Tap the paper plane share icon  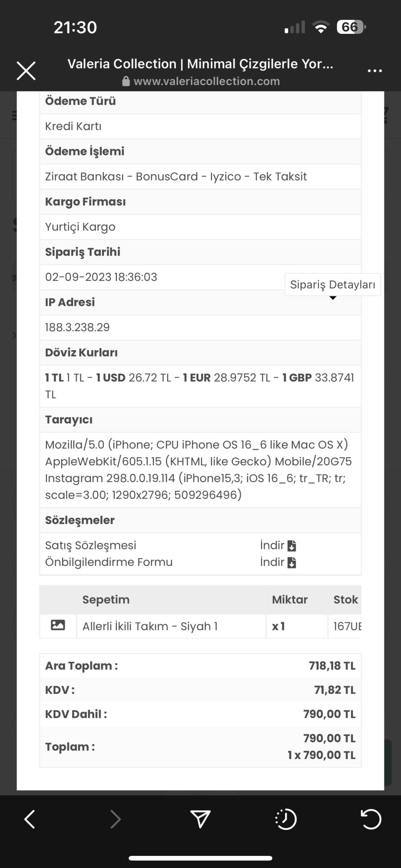pyautogui.click(x=200, y=819)
